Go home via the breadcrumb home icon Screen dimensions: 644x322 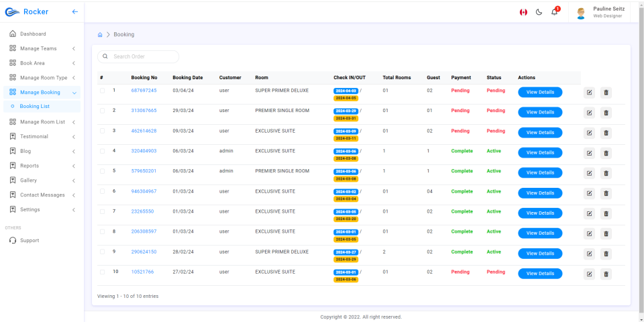click(100, 35)
